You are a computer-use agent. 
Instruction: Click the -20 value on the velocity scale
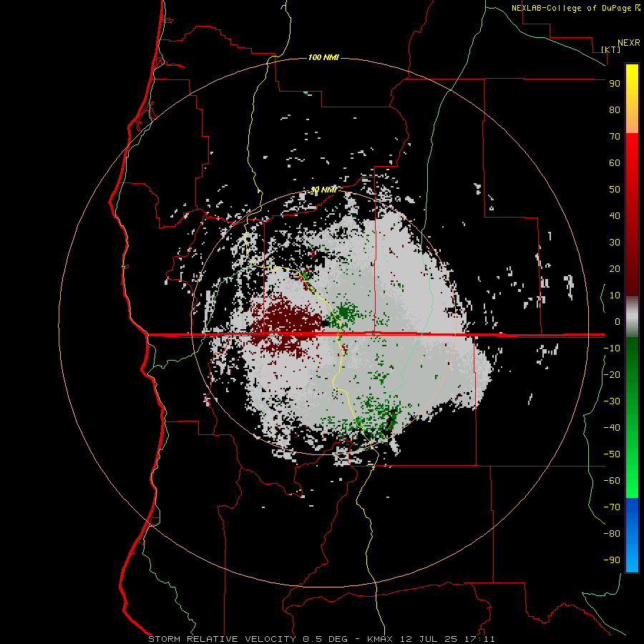tap(612, 374)
